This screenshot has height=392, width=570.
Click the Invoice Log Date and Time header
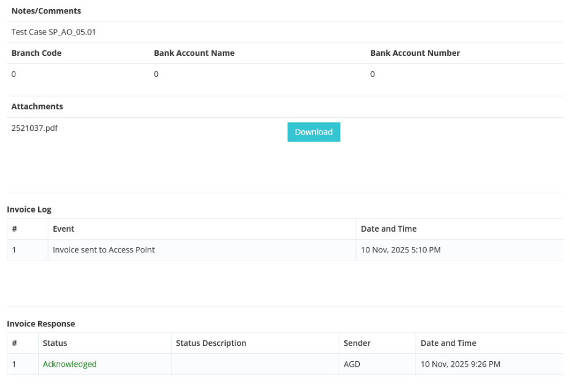pos(389,229)
